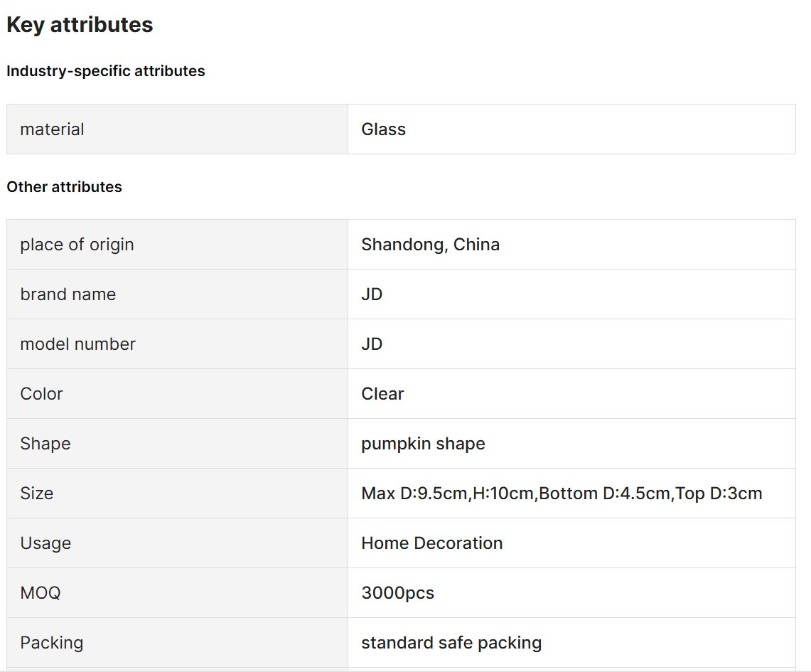Click the 'pumpkin shape' value
Screen dimensions: 811x672
pyautogui.click(x=423, y=444)
